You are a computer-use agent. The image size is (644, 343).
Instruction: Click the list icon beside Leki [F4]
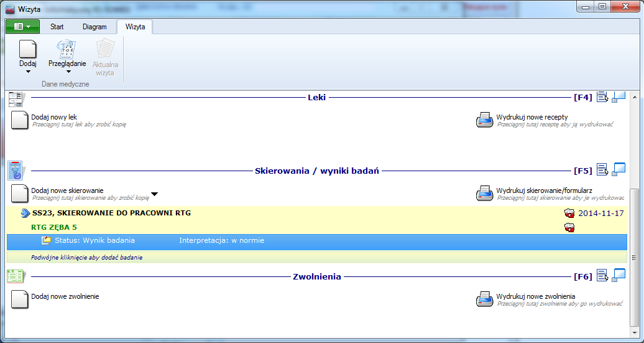(x=602, y=96)
